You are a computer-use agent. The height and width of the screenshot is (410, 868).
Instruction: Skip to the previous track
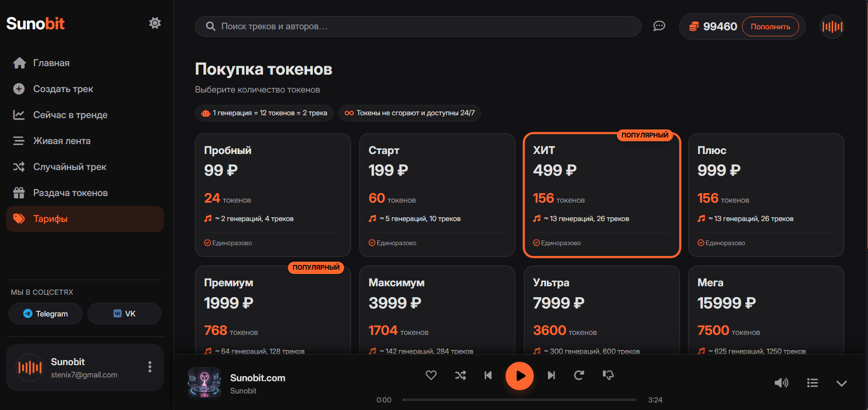click(488, 376)
